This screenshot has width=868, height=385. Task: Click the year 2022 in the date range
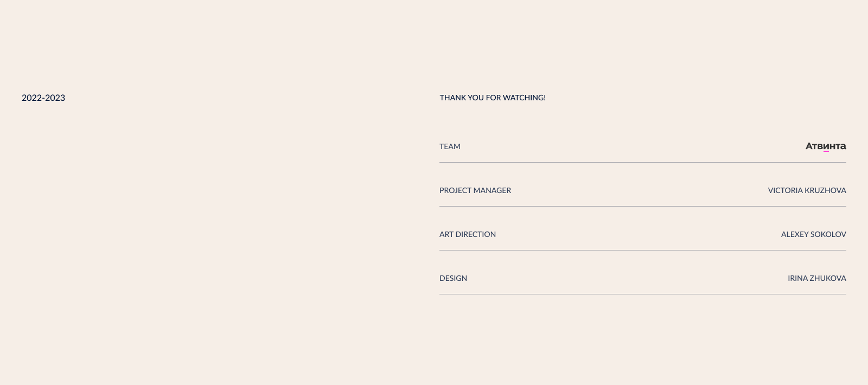pyautogui.click(x=31, y=98)
